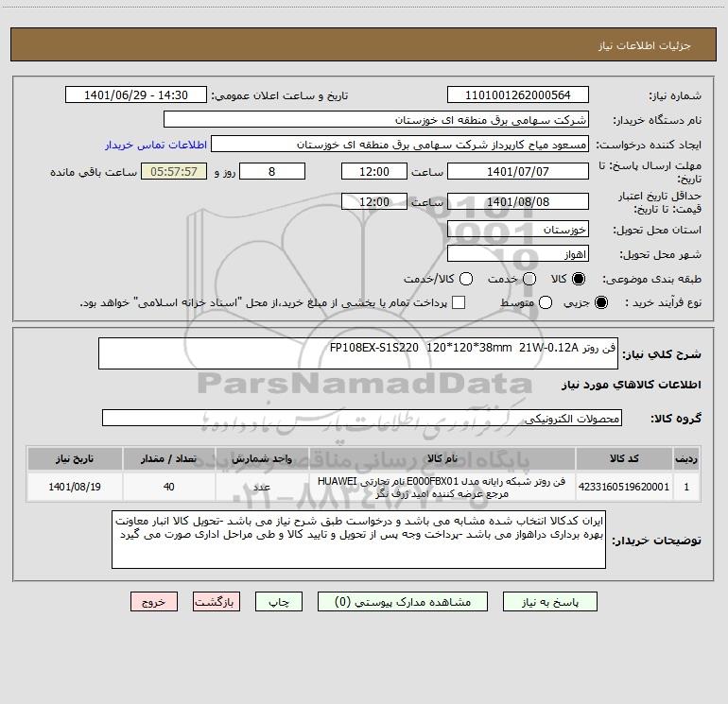Screen dimensions: 728x704
Task: Click the بازگشت back button
Action: 217,602
